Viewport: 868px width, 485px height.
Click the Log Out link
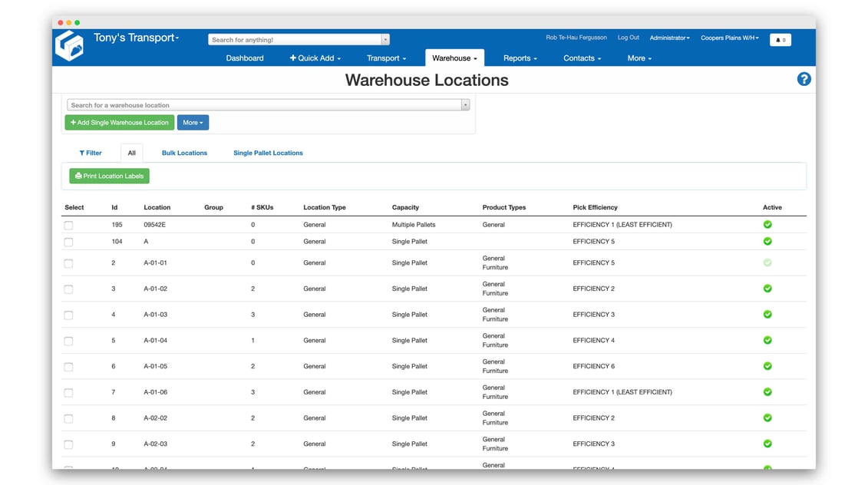pyautogui.click(x=628, y=37)
